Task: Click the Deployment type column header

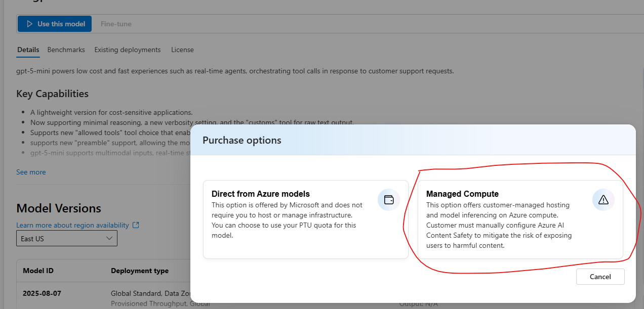Action: point(139,271)
